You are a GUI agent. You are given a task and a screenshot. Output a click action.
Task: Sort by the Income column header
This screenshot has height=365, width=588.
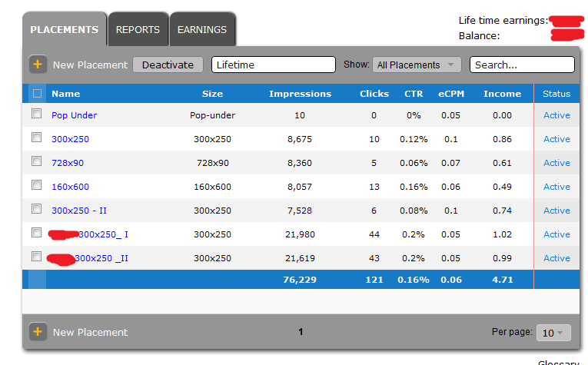[502, 94]
